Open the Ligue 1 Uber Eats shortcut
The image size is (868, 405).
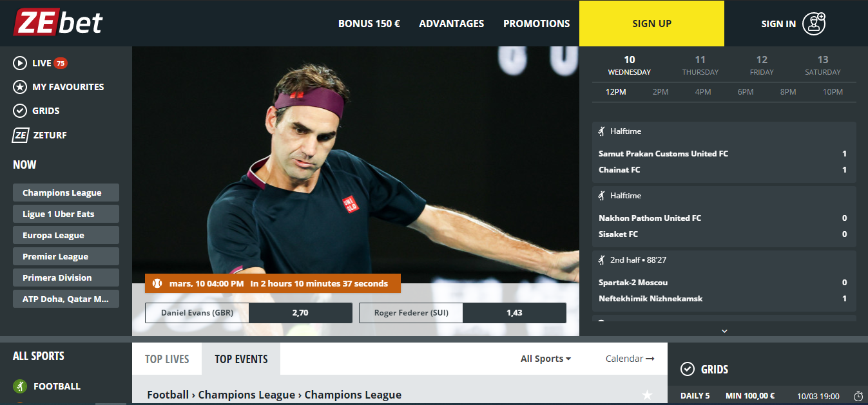(x=66, y=214)
